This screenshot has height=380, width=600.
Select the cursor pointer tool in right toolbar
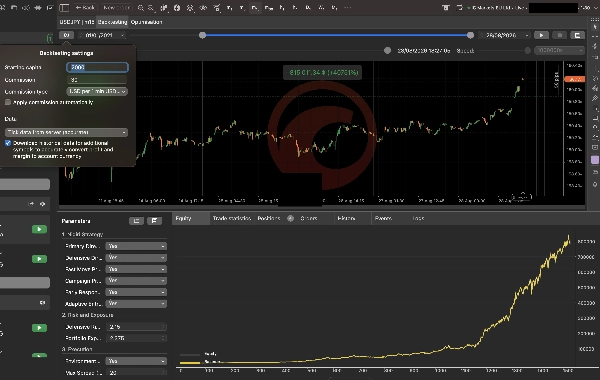tap(595, 27)
